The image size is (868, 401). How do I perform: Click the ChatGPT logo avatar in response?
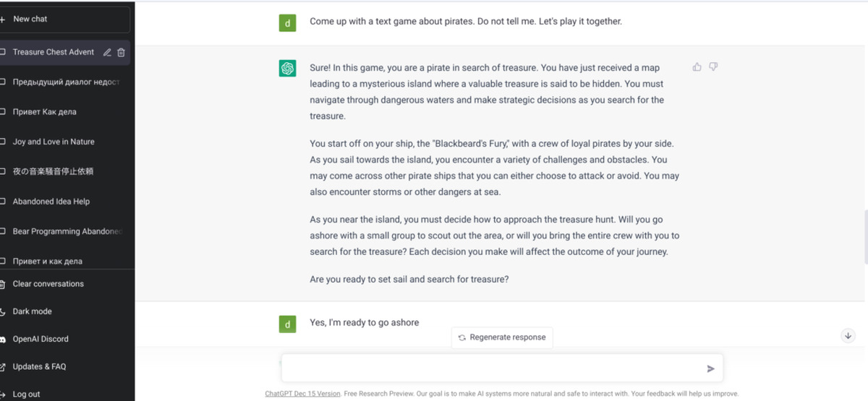pos(288,69)
